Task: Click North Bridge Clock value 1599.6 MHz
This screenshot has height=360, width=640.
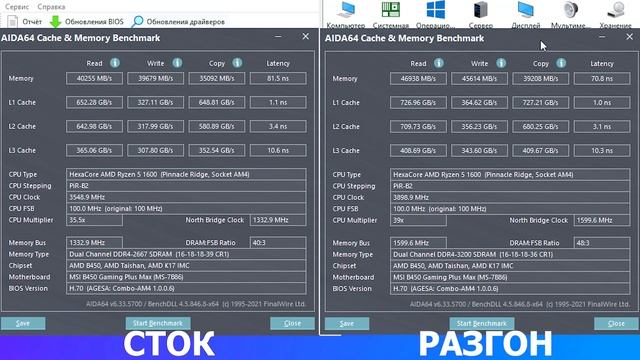Action: [602, 220]
